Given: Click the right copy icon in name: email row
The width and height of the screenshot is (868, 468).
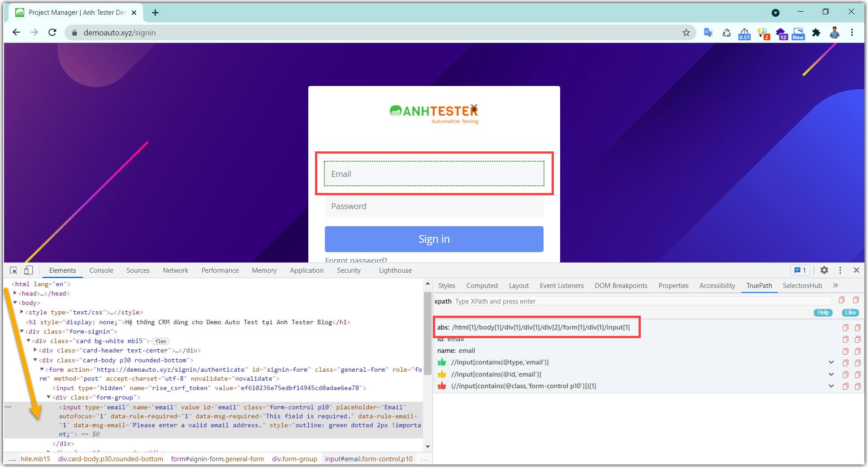Looking at the screenshot, I should (857, 351).
